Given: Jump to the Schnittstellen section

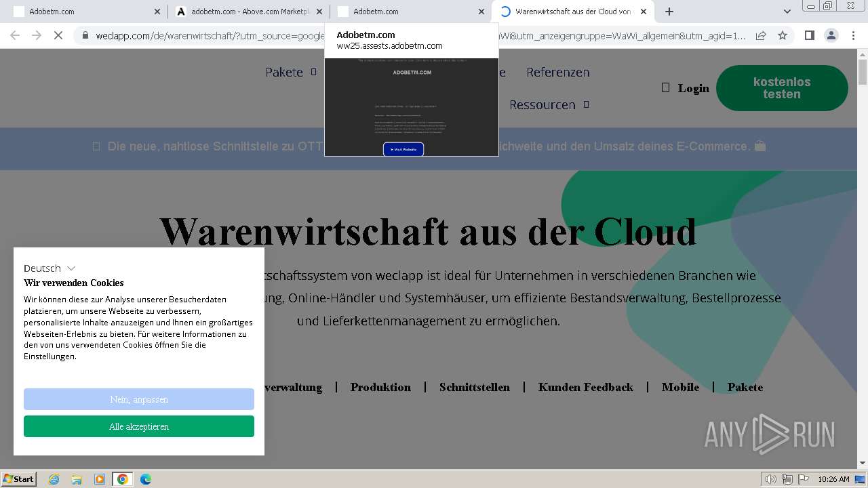Looking at the screenshot, I should tap(475, 387).
